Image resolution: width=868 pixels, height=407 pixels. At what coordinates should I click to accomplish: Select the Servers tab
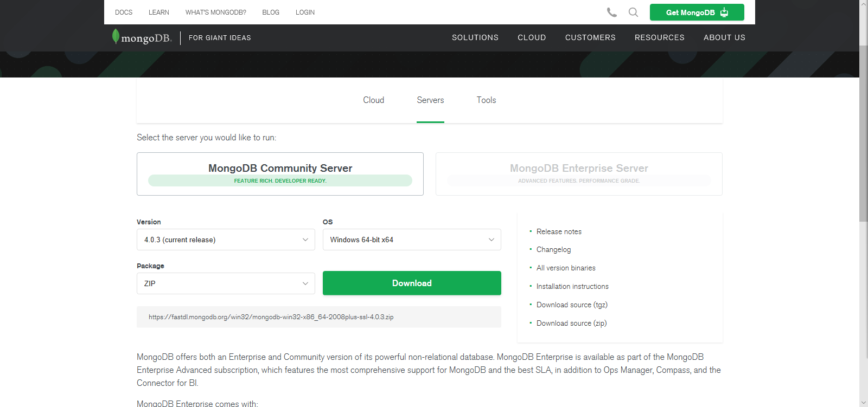click(430, 100)
